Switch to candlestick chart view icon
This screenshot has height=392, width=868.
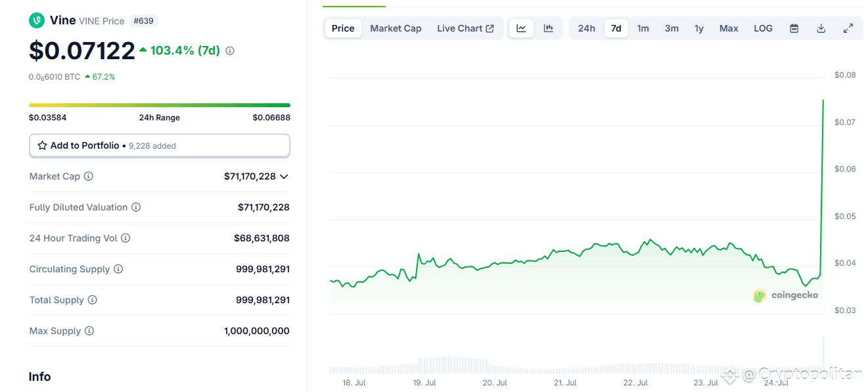tap(548, 28)
